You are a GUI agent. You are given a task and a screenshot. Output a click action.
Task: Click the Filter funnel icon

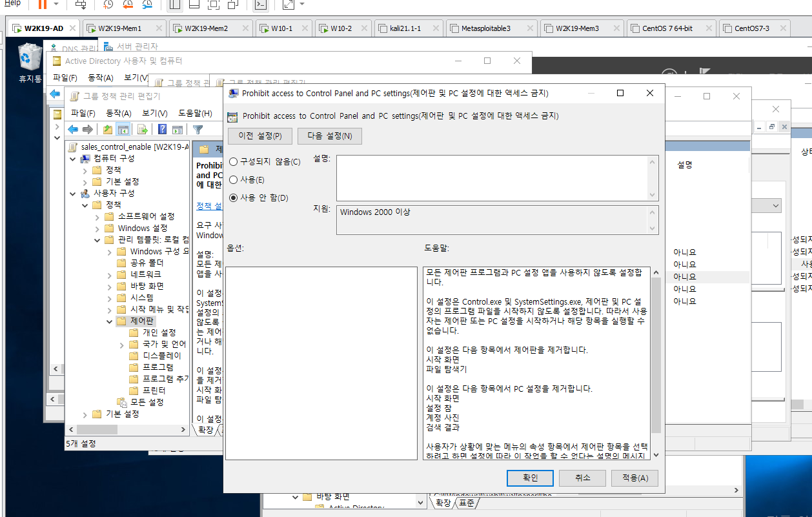coord(198,129)
